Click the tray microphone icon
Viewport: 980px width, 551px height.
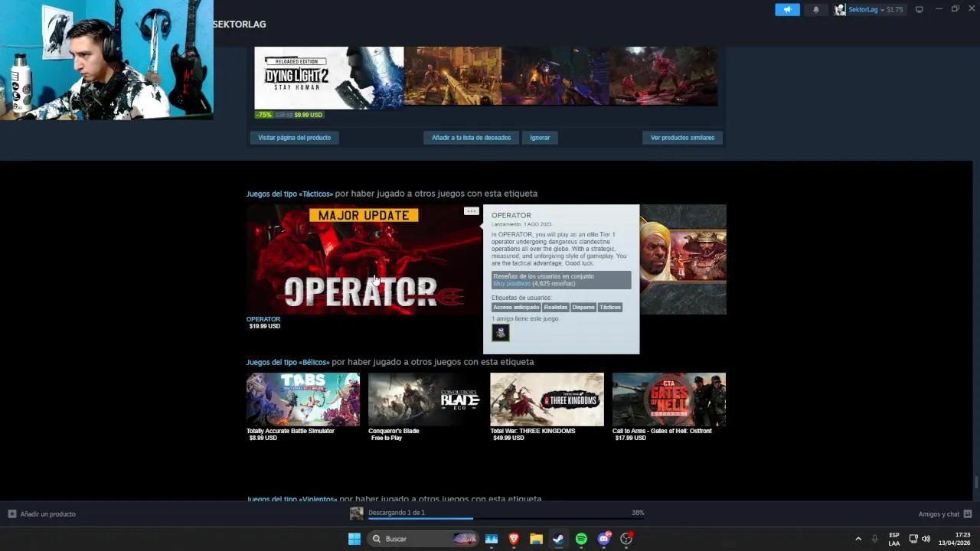tap(874, 539)
